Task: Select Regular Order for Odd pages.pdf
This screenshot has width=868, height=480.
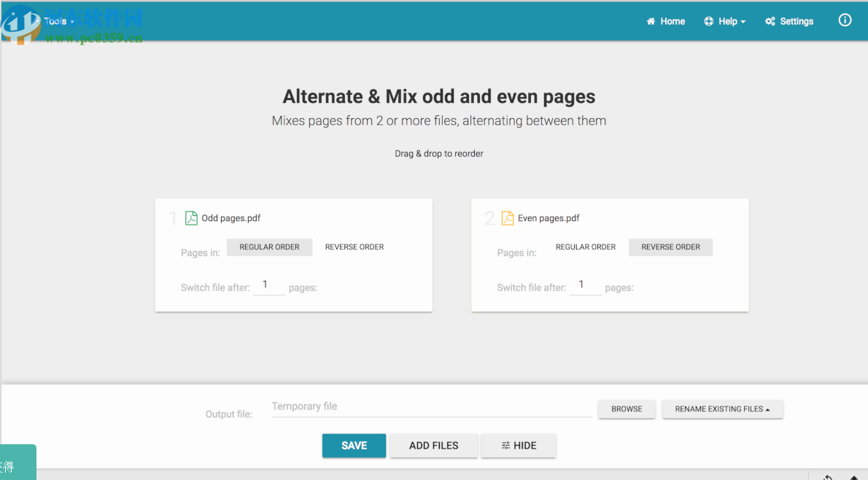Action: tap(270, 247)
